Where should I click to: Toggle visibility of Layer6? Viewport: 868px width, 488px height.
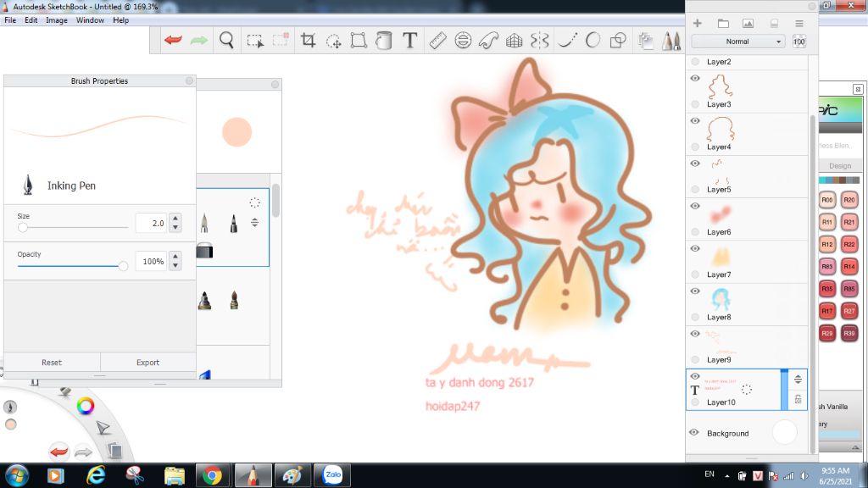pos(695,206)
